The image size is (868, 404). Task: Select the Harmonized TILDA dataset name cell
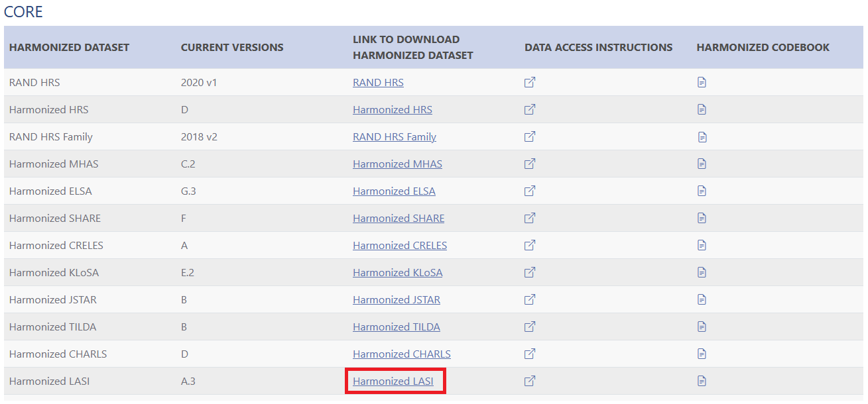(x=53, y=327)
